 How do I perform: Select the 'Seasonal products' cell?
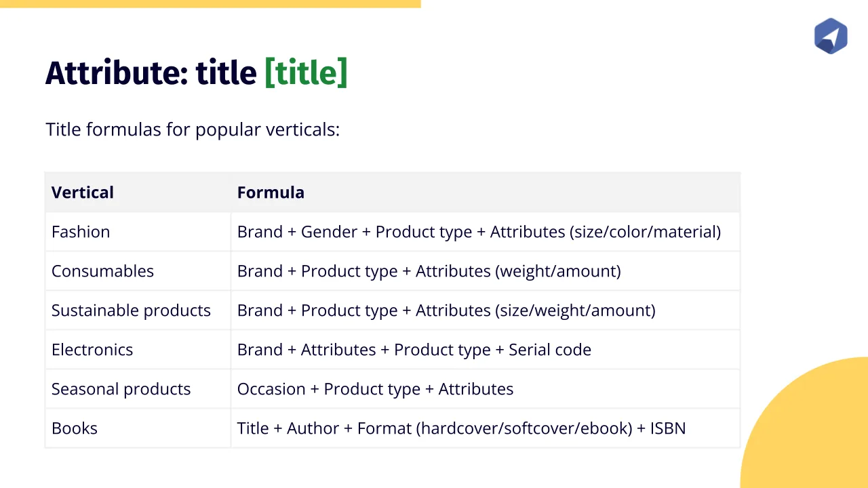[x=121, y=389]
